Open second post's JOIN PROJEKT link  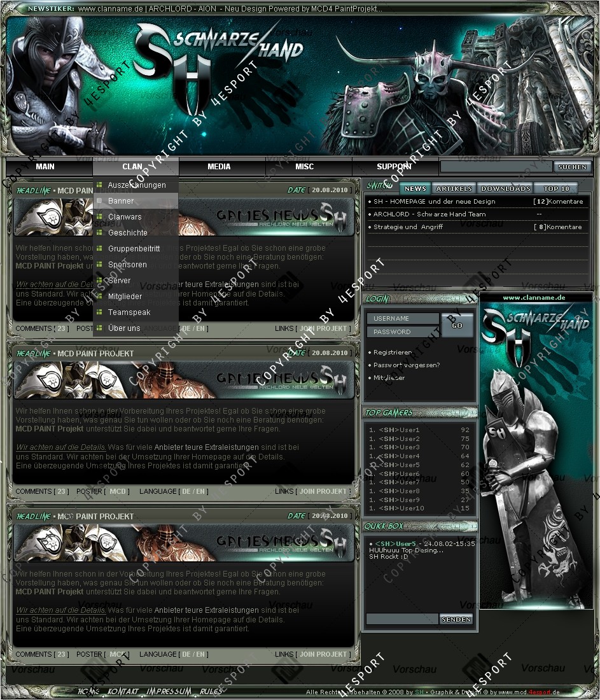(323, 491)
